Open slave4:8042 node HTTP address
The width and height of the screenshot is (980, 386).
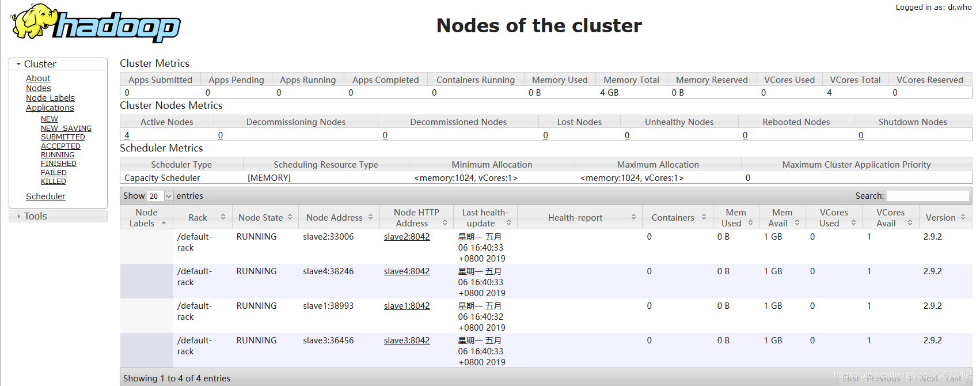(407, 271)
